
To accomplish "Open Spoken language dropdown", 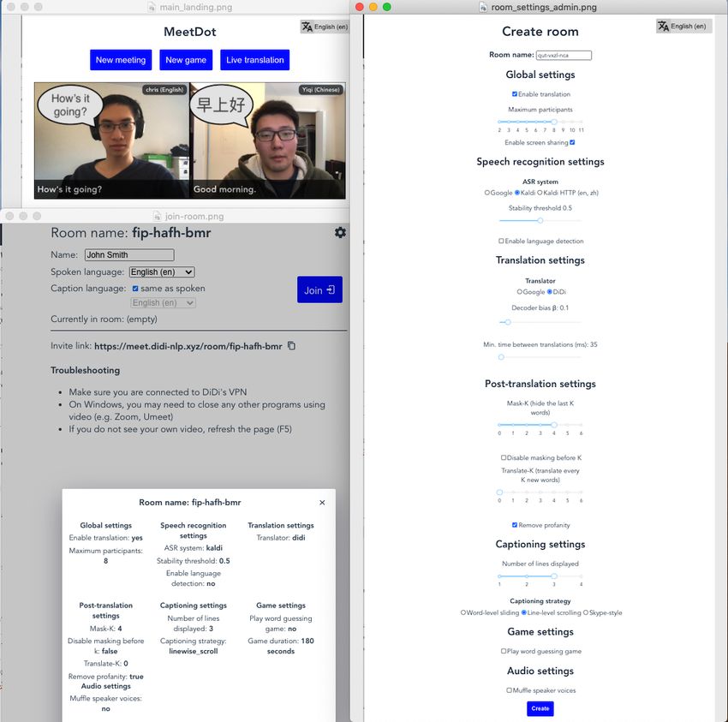I will 162,271.
